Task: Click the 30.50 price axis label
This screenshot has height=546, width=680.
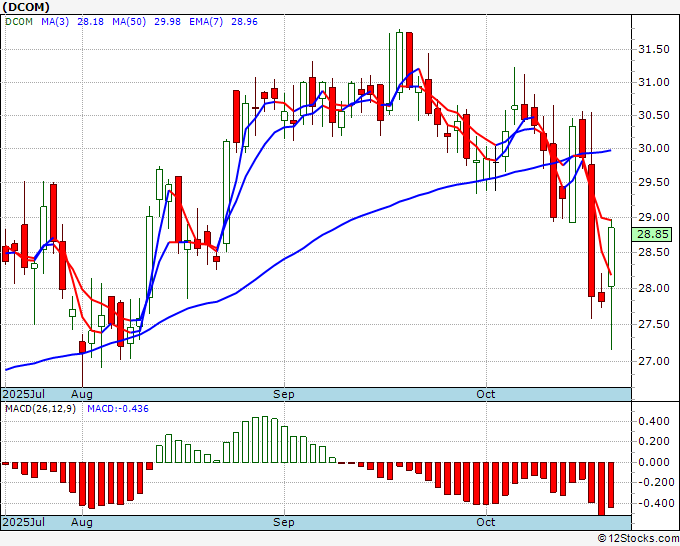Action: pyautogui.click(x=654, y=115)
